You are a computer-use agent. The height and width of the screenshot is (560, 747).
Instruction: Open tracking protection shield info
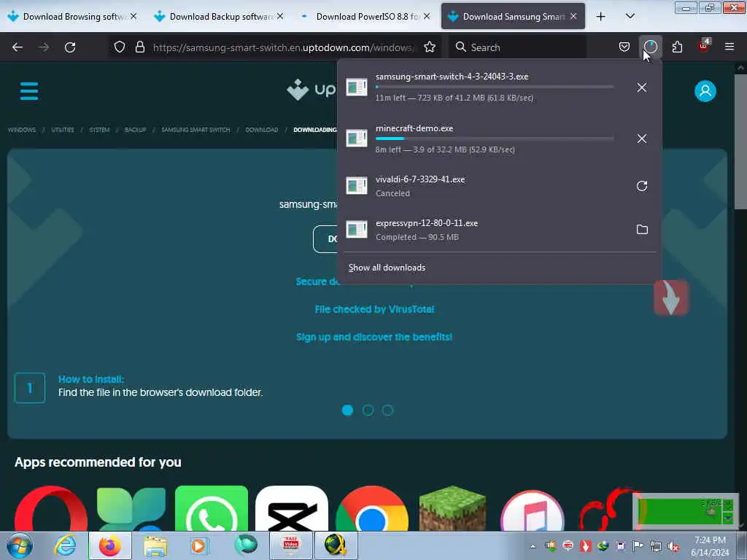[x=120, y=47]
